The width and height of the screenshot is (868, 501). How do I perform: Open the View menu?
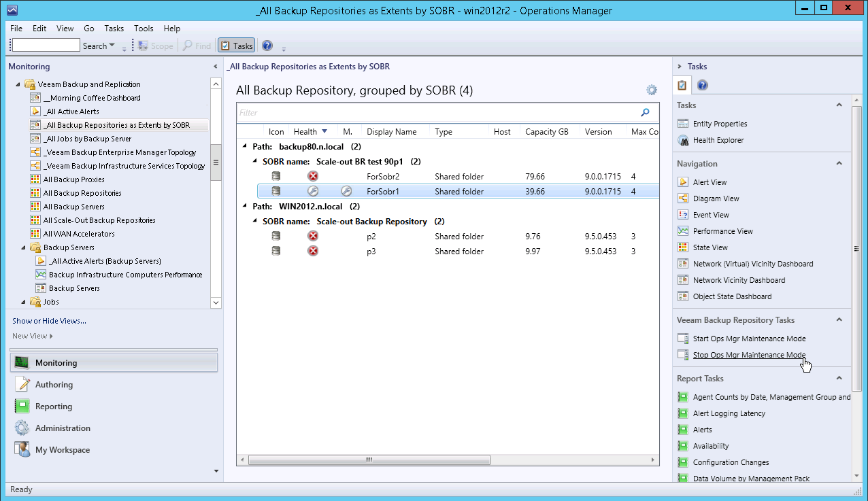(x=65, y=29)
